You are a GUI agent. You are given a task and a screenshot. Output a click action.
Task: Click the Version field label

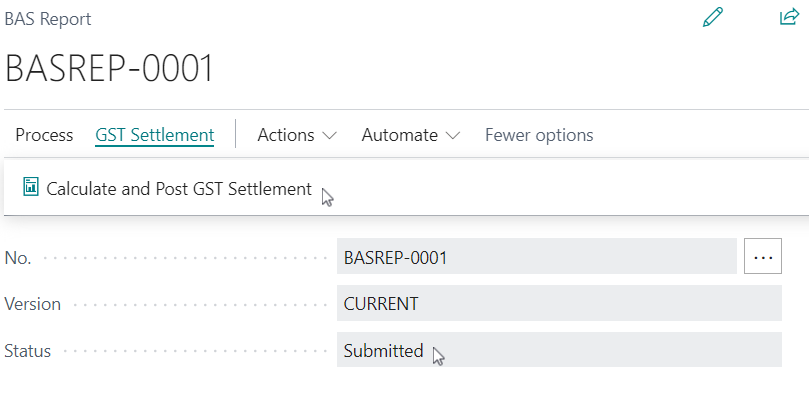33,304
